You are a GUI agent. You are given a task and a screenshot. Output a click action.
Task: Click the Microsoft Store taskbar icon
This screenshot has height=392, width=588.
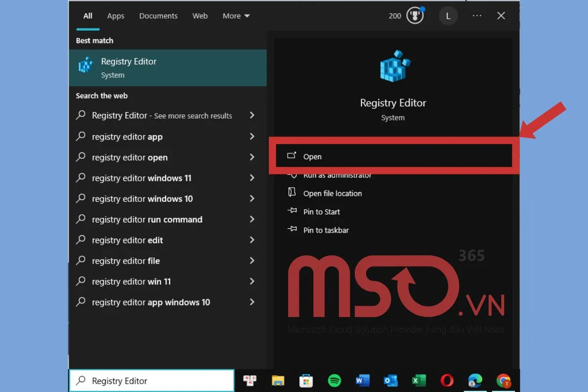[x=306, y=381]
